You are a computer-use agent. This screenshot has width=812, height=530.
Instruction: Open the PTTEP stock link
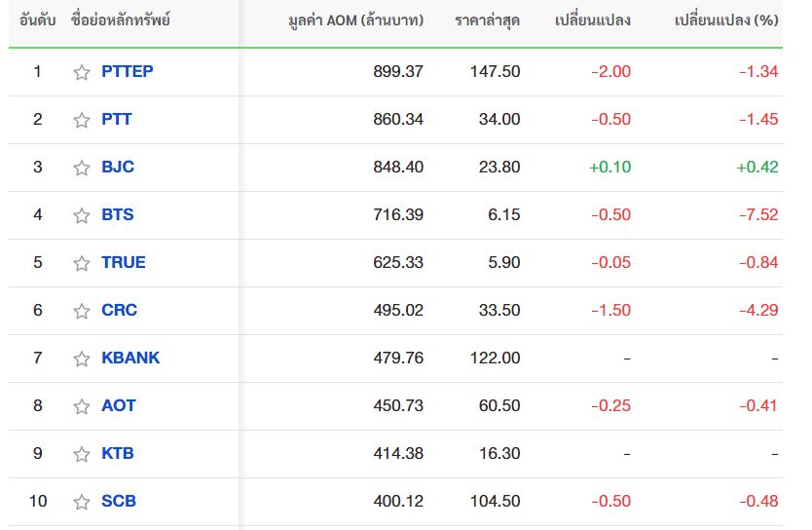click(127, 71)
